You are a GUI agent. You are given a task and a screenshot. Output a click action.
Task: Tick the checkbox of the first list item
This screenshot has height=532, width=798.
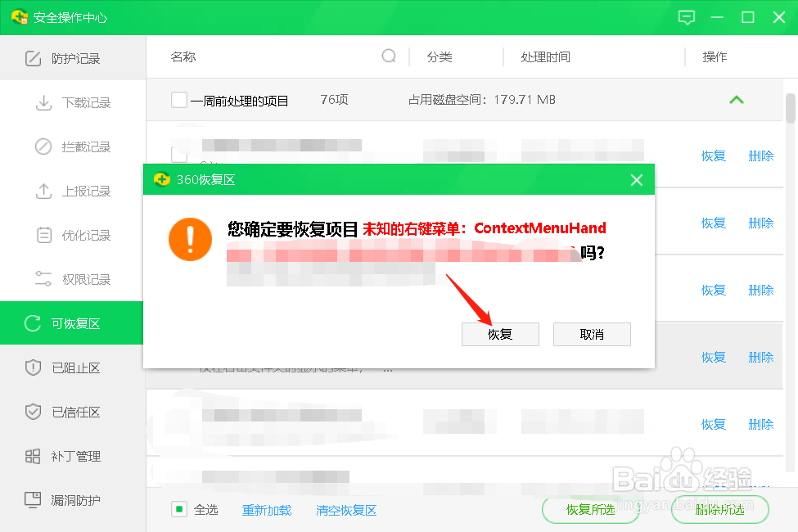[179, 154]
